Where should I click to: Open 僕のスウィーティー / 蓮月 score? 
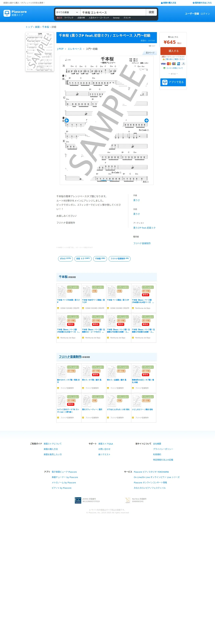point(92,409)
